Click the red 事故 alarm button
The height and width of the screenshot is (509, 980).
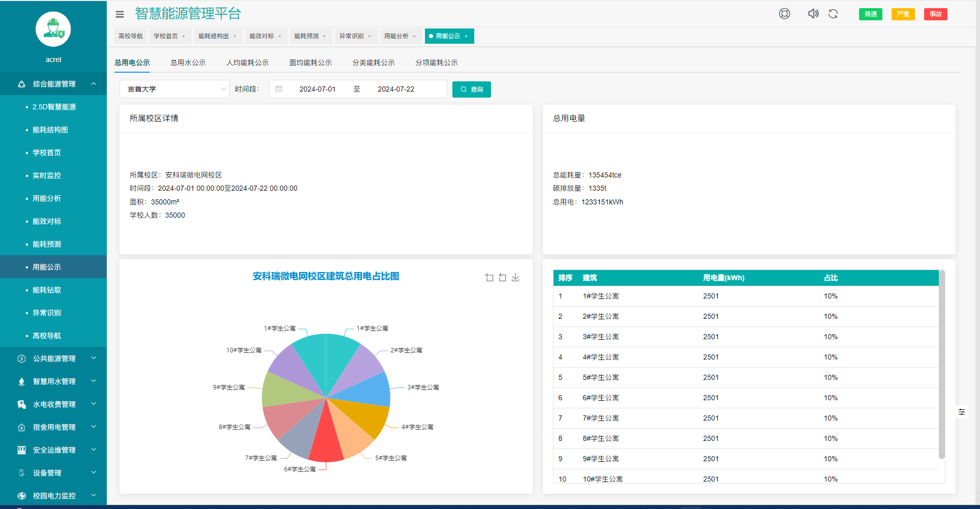[x=936, y=14]
